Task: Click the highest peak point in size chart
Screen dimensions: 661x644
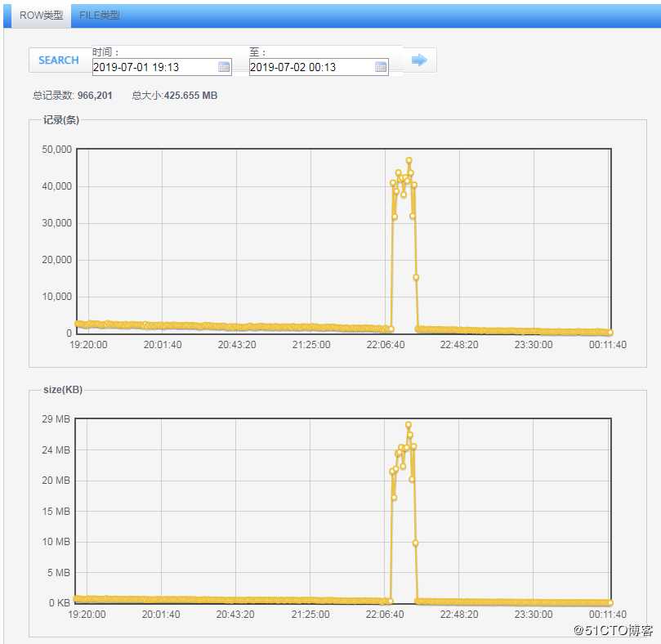Action: click(x=408, y=425)
